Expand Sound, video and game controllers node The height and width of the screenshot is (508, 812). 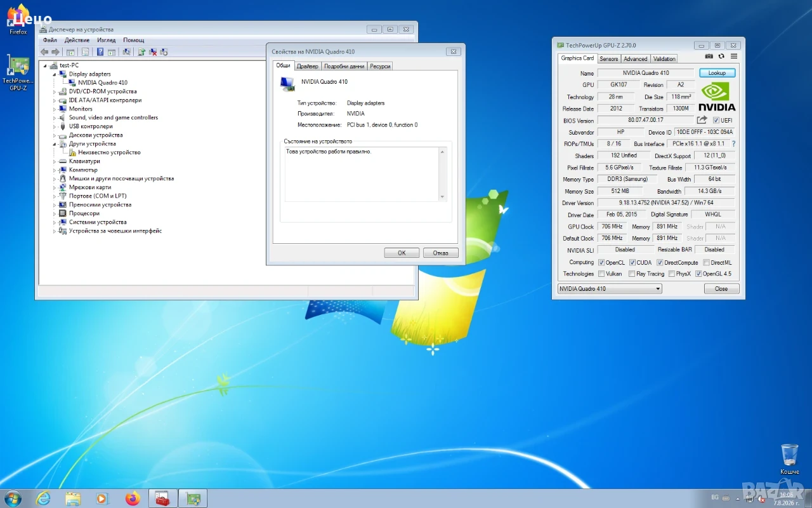(x=55, y=117)
